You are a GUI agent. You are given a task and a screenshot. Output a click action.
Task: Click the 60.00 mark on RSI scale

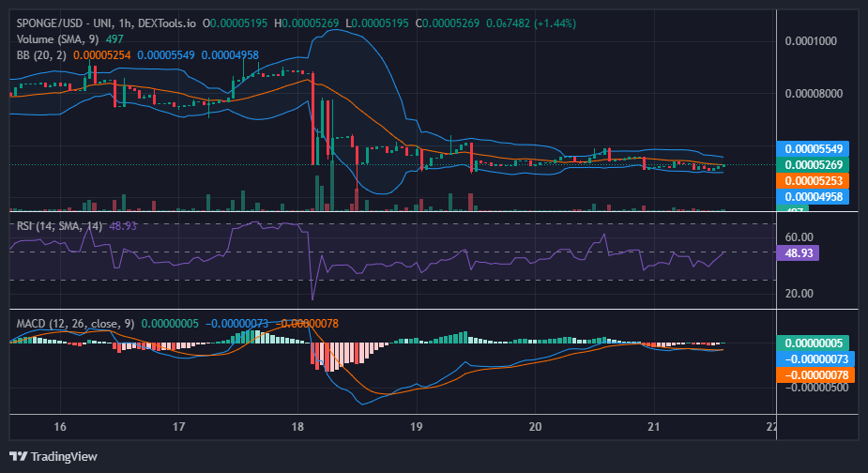pyautogui.click(x=799, y=237)
